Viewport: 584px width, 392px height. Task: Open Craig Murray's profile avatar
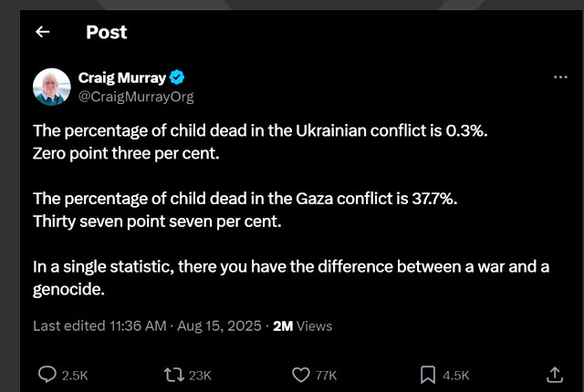coord(51,87)
